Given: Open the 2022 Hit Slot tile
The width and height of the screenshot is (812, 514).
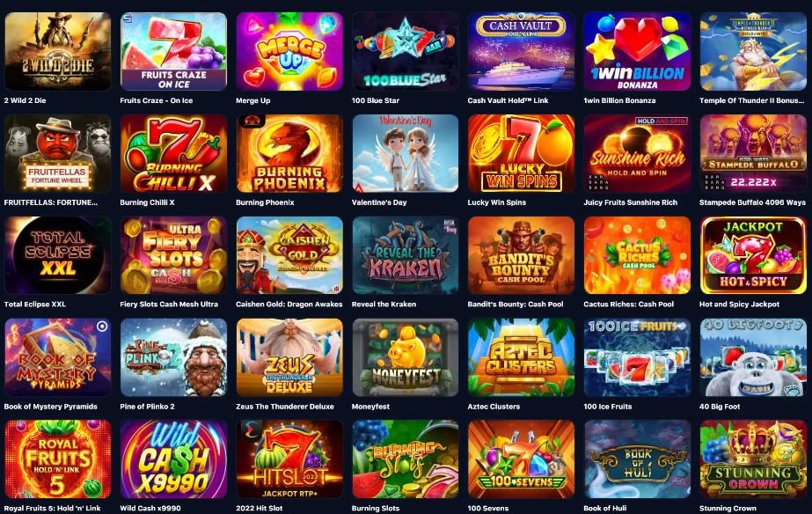Looking at the screenshot, I should [x=289, y=459].
